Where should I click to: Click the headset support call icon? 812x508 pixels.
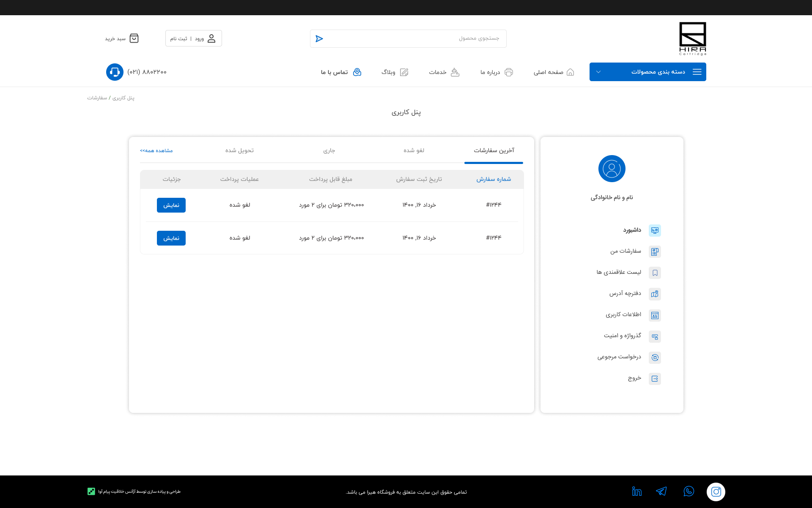(x=115, y=72)
